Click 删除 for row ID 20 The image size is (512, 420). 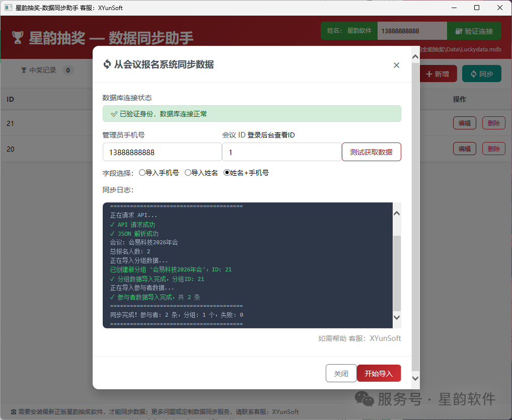(x=494, y=149)
